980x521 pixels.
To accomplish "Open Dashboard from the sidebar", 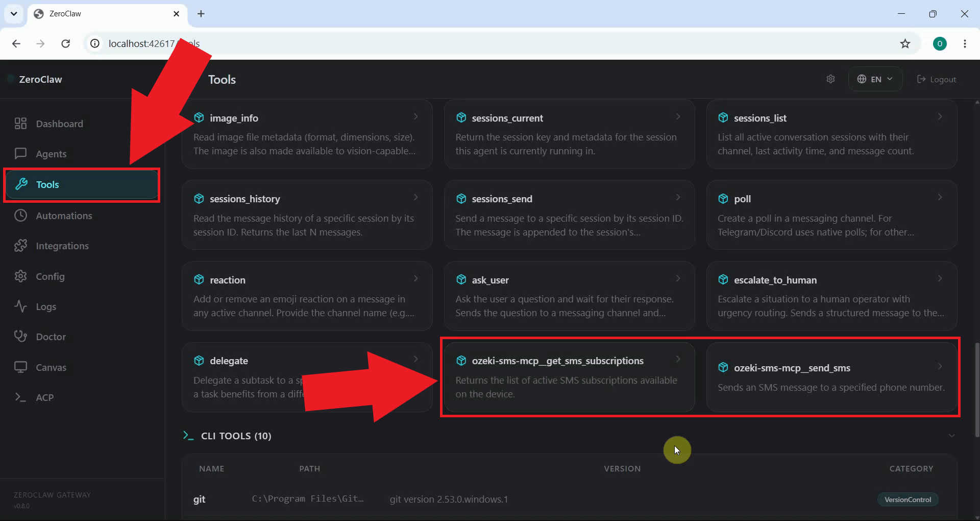I will [82, 124].
